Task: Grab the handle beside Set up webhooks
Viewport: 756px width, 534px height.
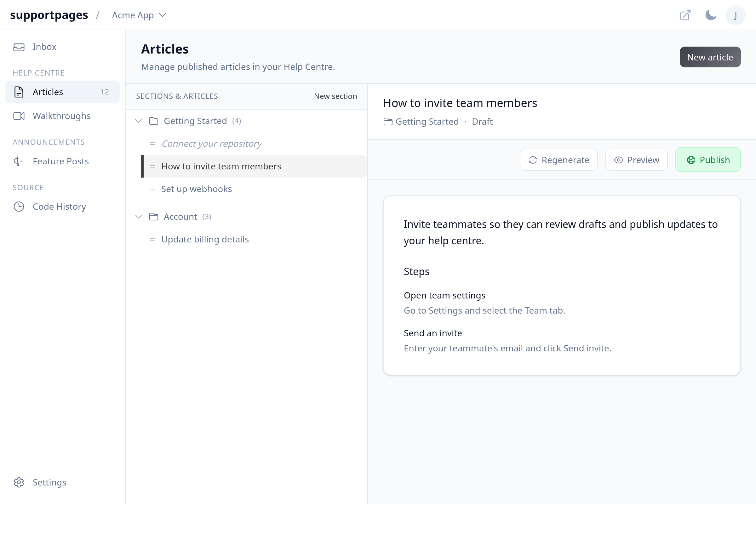Action: coord(152,189)
